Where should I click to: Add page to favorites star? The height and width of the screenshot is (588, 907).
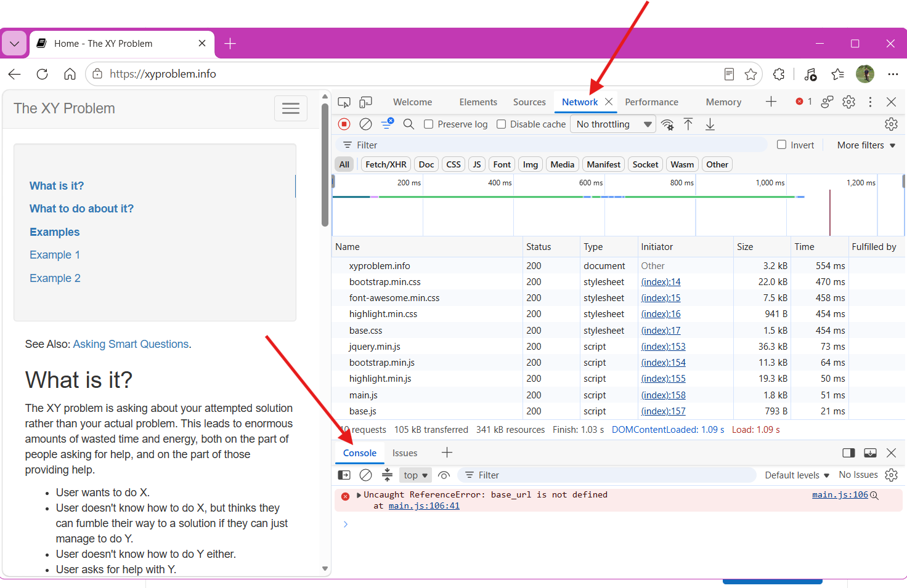(750, 75)
